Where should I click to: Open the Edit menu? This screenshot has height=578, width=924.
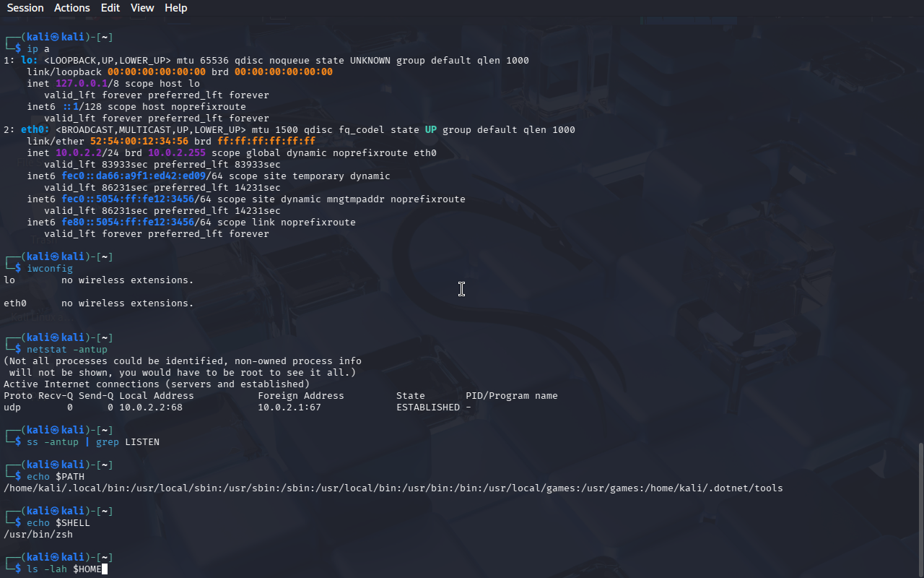pyautogui.click(x=110, y=8)
